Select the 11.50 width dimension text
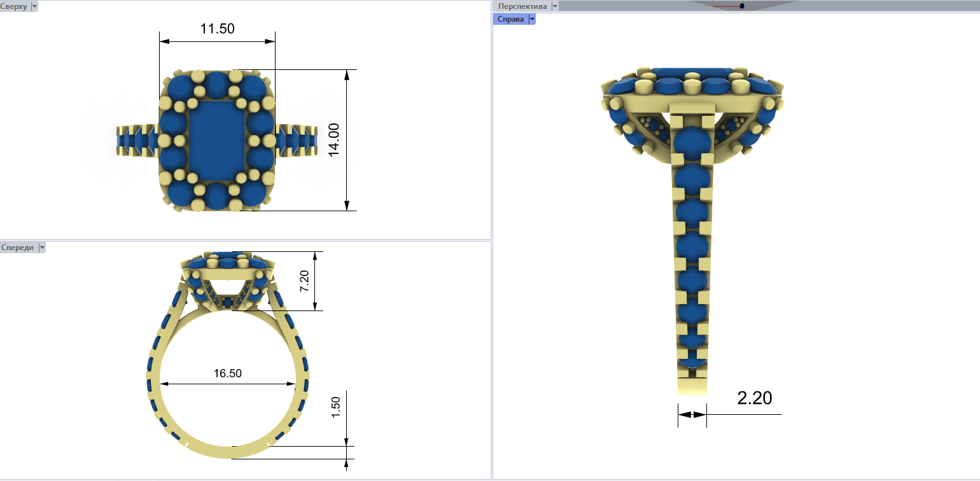Viewport: 980px width, 481px height. pos(218,29)
